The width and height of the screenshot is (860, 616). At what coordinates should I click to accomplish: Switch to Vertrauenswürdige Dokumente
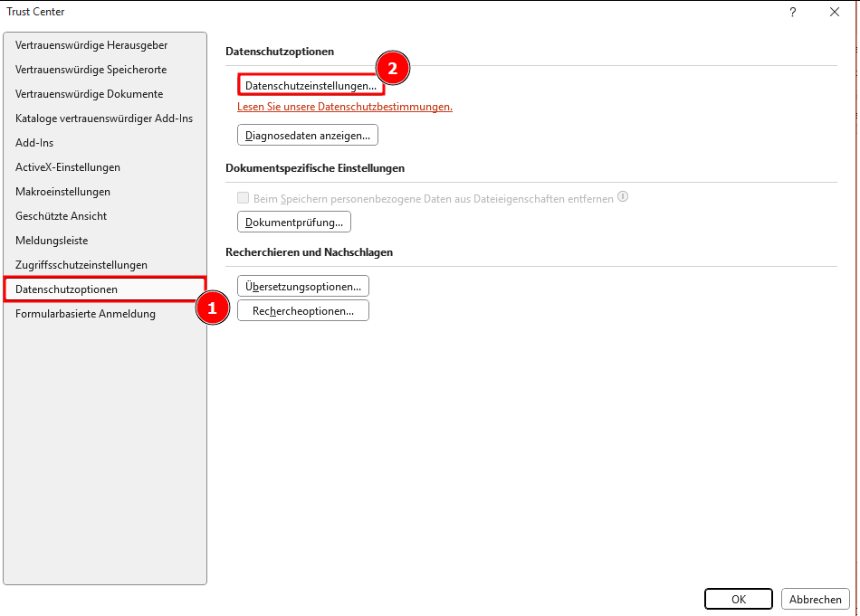[89, 94]
